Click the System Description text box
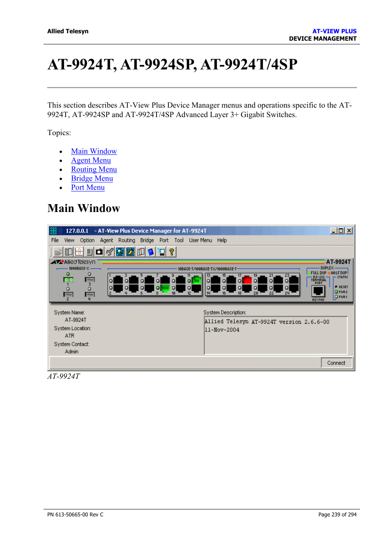The width and height of the screenshot is (392, 555). (275, 335)
